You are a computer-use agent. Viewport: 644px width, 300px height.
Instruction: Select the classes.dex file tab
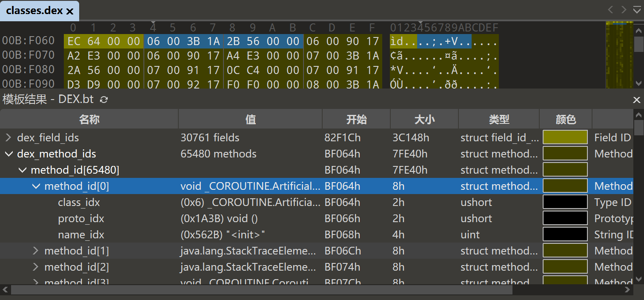coord(34,11)
